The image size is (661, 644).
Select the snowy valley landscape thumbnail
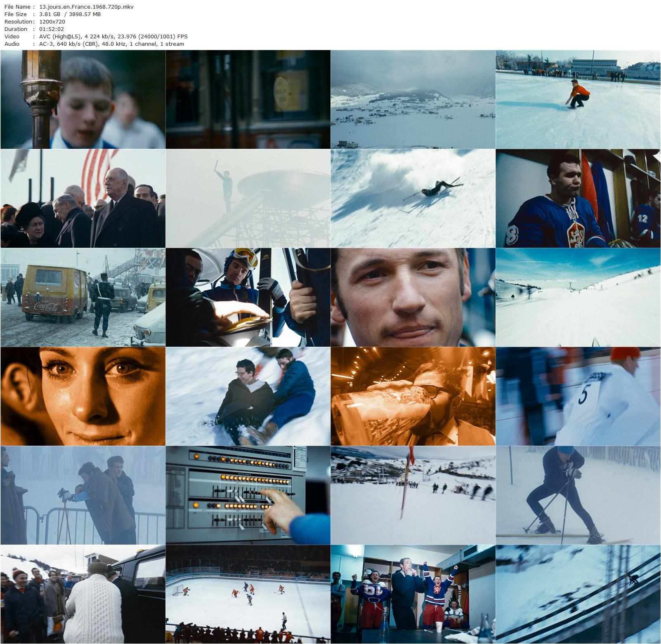(413, 99)
